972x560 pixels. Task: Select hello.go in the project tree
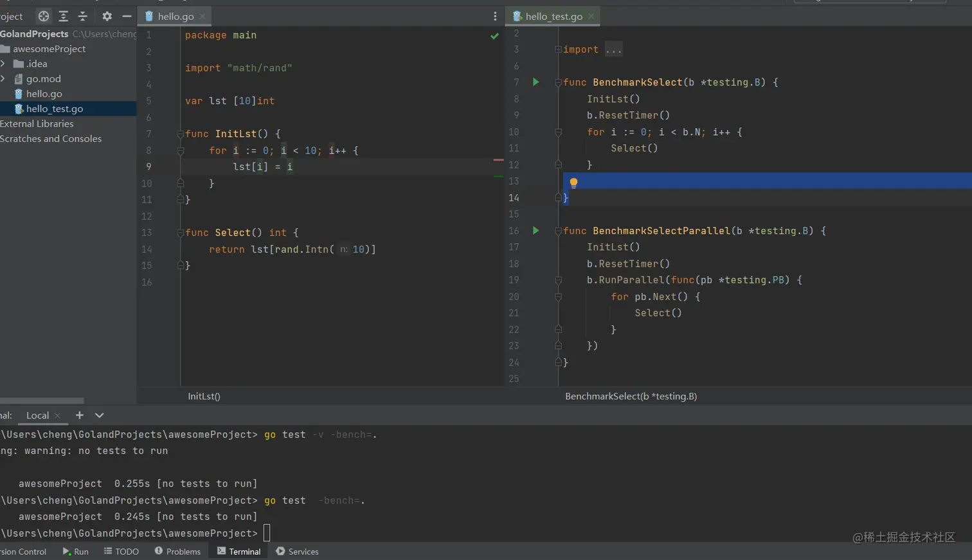click(44, 94)
